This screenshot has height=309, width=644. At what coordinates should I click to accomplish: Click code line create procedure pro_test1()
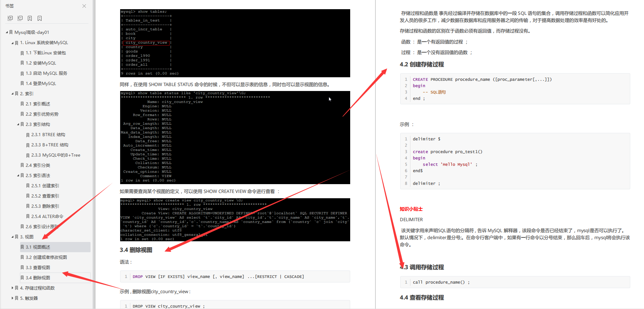click(447, 152)
